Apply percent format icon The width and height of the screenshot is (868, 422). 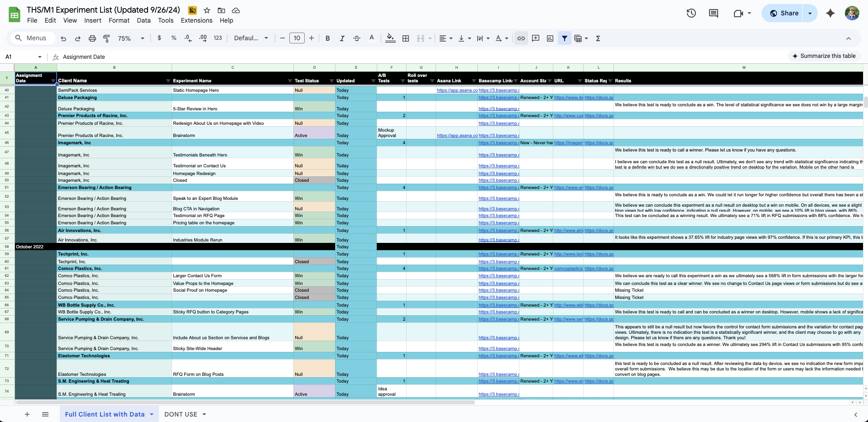pos(174,38)
